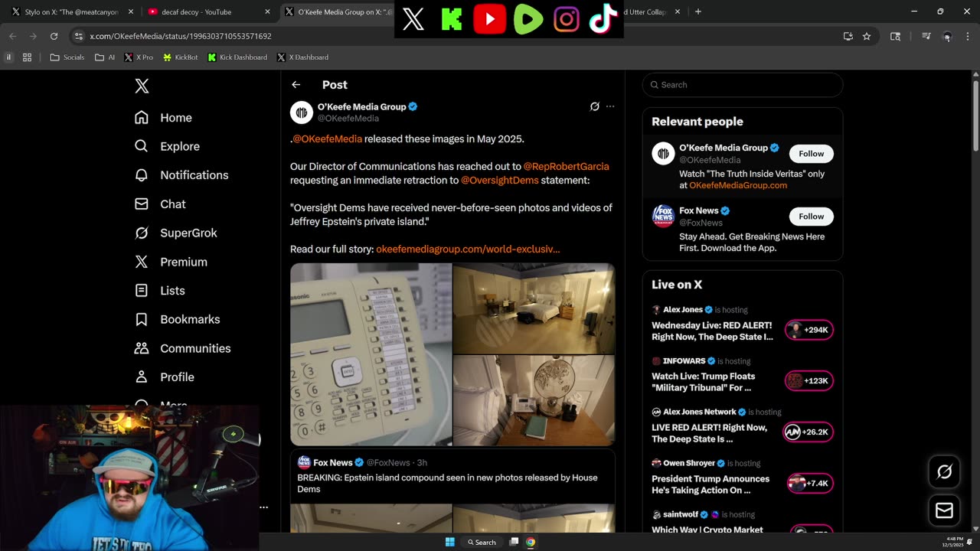Image resolution: width=980 pixels, height=551 pixels.
Task: Open the Explore page
Action: click(x=167, y=146)
